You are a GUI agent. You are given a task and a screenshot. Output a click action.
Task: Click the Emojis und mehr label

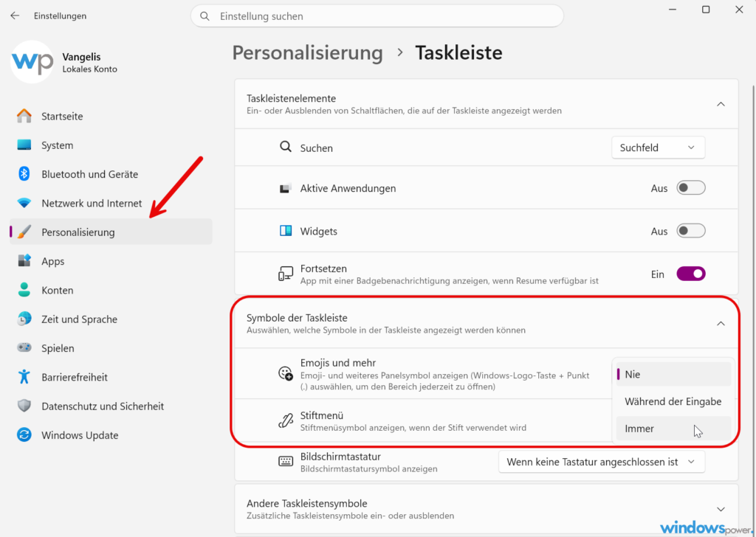[x=338, y=363]
